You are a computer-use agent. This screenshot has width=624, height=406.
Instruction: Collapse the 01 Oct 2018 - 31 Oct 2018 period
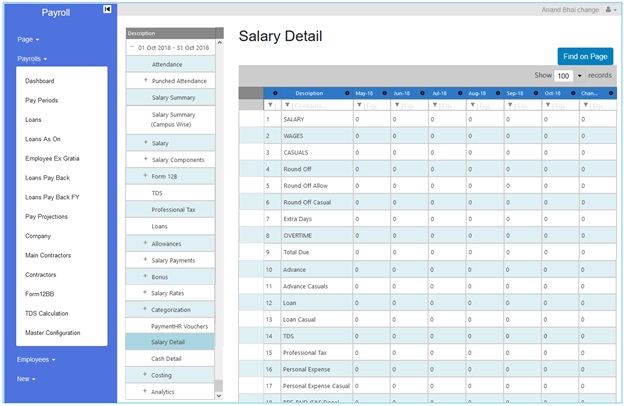pos(131,47)
